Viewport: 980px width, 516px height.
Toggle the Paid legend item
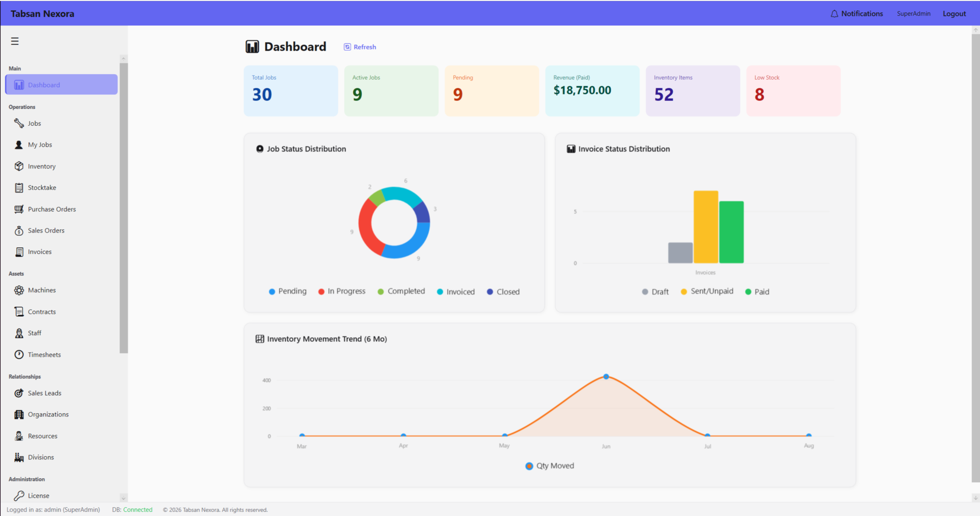pyautogui.click(x=757, y=292)
